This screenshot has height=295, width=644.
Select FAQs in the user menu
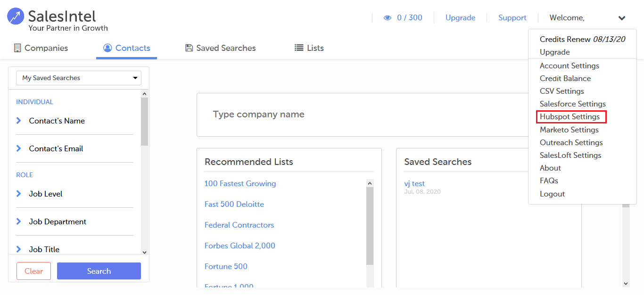pyautogui.click(x=549, y=181)
